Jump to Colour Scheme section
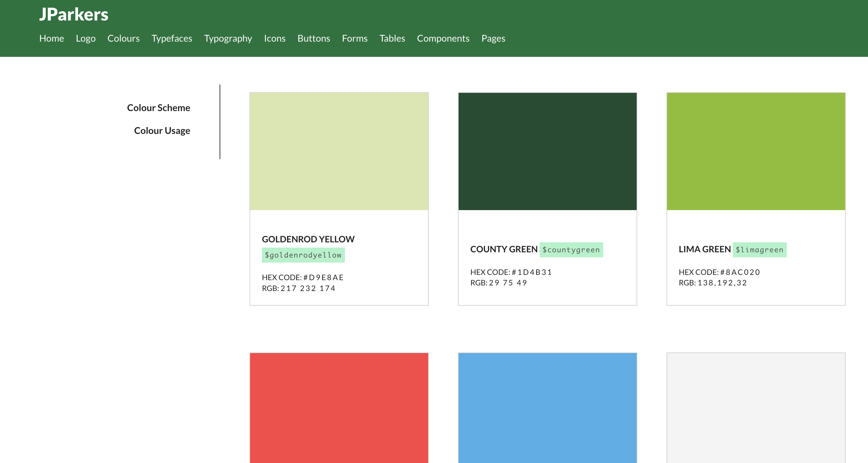 [x=158, y=108]
